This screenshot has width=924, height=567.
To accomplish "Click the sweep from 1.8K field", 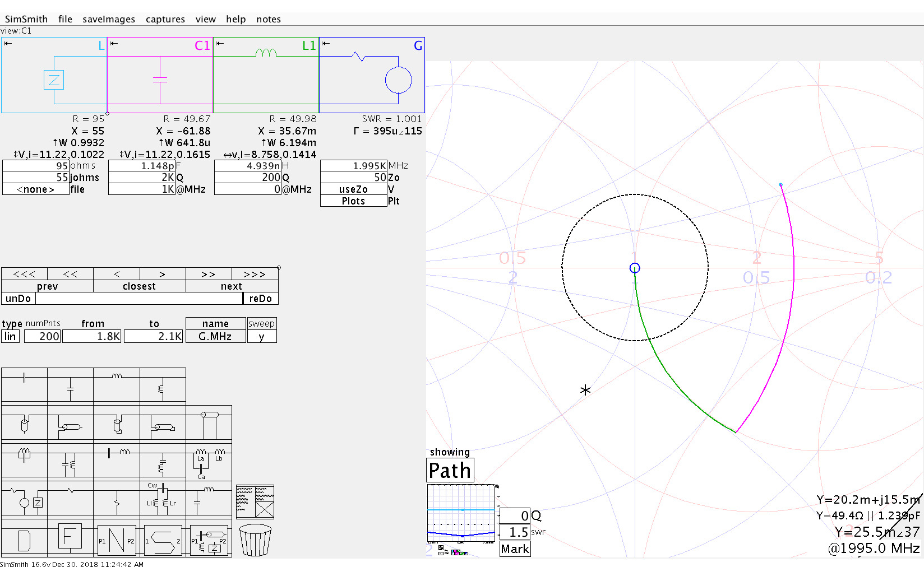I will (92, 336).
